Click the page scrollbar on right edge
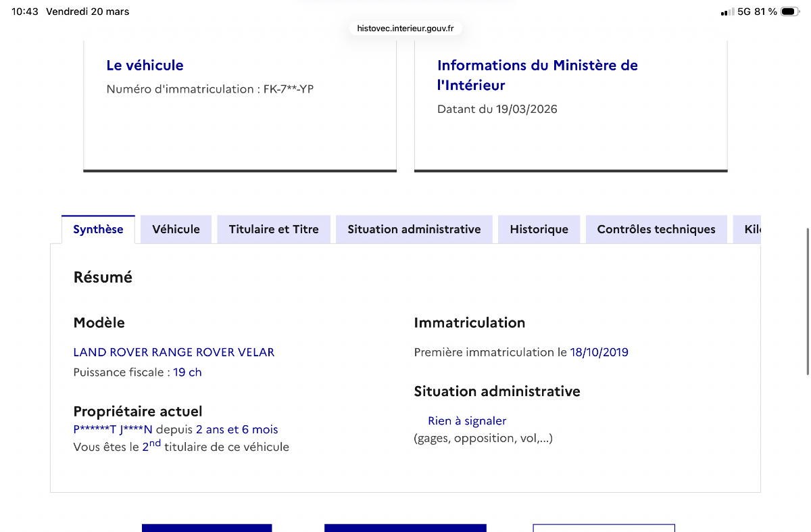The image size is (811, 532). coord(807,301)
